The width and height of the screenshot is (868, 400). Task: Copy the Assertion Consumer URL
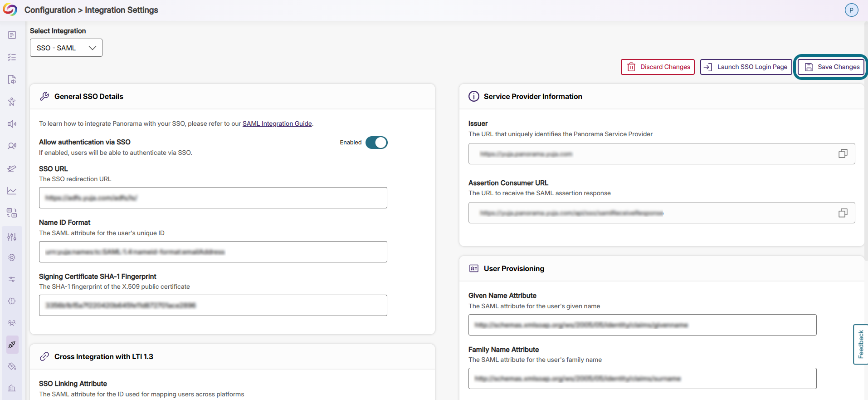[x=843, y=213]
